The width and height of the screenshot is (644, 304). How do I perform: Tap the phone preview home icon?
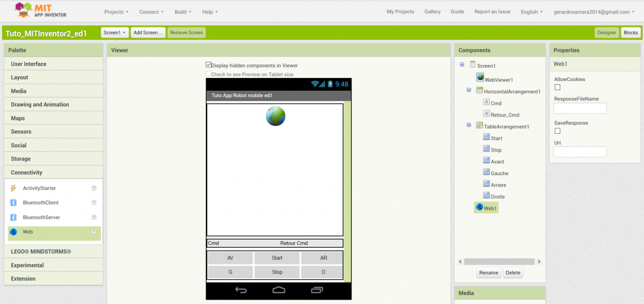coord(279,290)
